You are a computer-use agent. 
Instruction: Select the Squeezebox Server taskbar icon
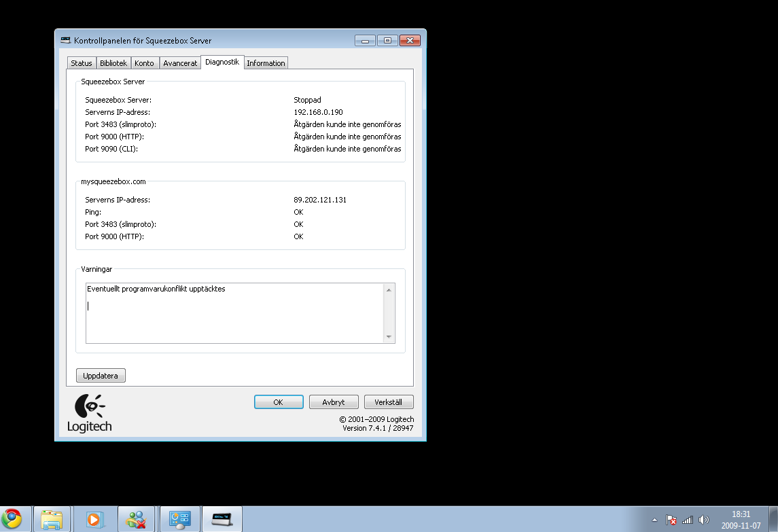coord(222,520)
